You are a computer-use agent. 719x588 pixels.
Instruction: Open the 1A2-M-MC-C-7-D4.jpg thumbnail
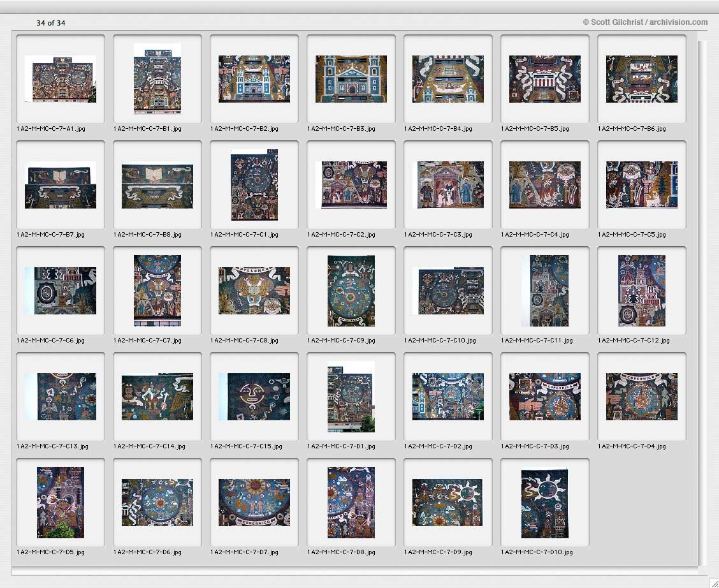tap(642, 397)
